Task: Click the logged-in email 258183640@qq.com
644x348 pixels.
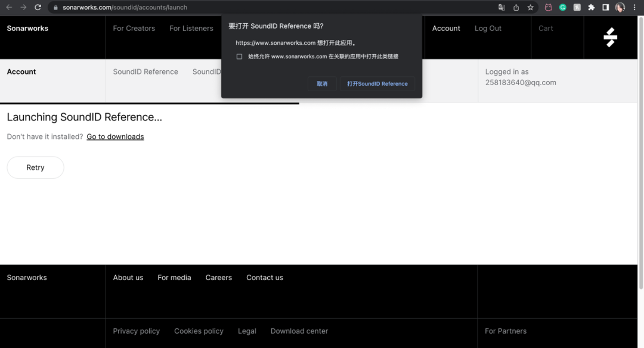Action: click(x=521, y=82)
